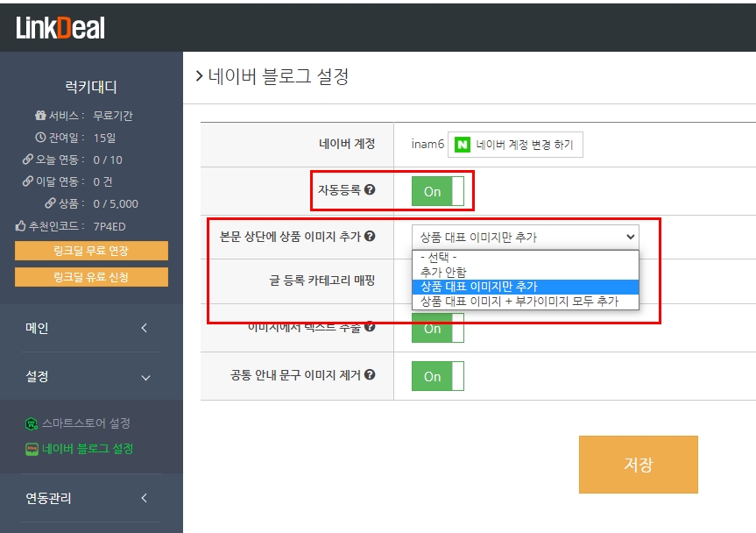This screenshot has height=533, width=756.
Task: Click the 무료기간 service status
Action: [x=113, y=116]
